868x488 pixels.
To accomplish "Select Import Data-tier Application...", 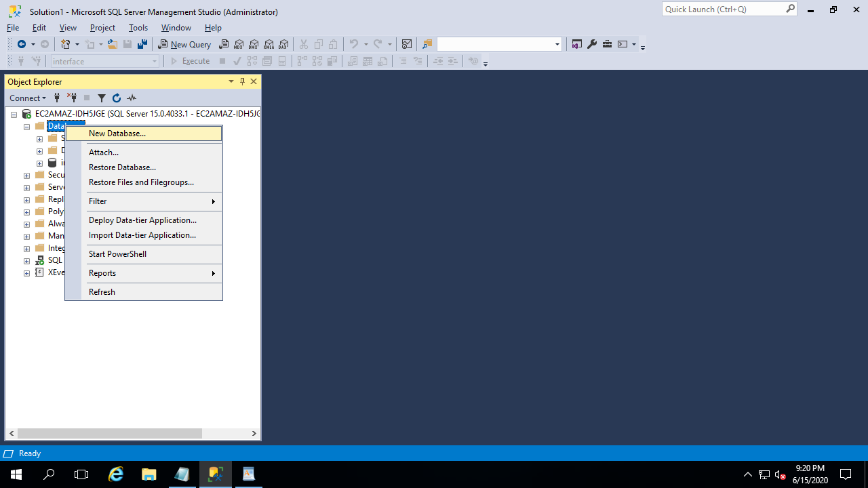I will click(144, 235).
